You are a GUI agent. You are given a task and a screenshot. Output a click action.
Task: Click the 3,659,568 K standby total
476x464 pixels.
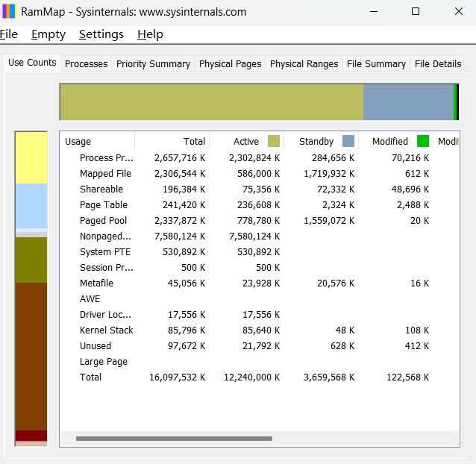(x=329, y=377)
